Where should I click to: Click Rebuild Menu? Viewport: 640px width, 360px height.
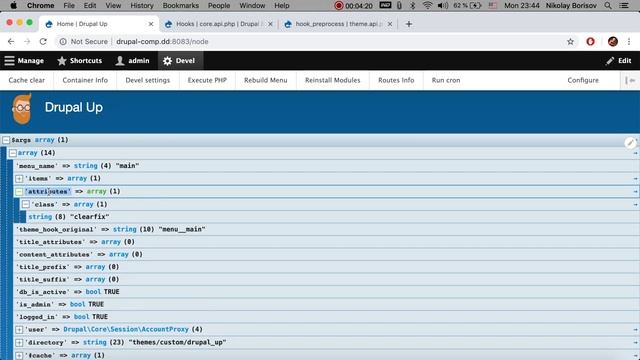point(266,80)
